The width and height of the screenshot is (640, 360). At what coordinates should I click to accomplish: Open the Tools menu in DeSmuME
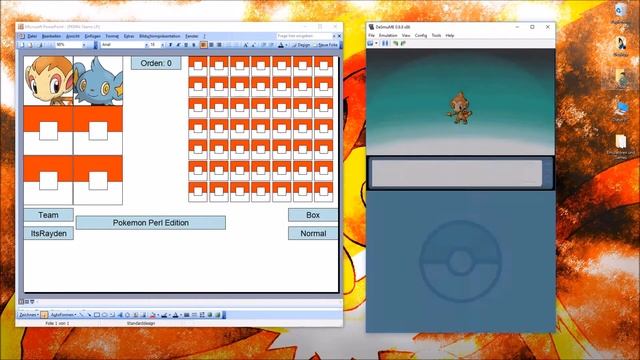tap(436, 36)
